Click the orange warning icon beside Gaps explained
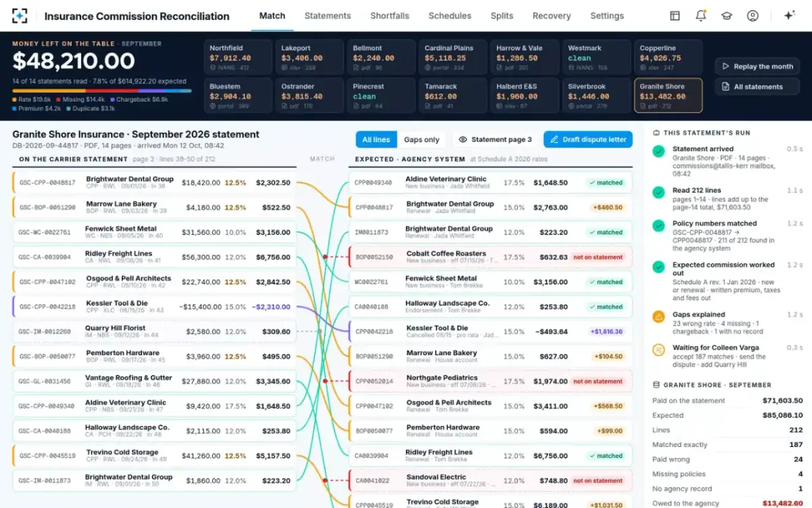812x508 pixels. pyautogui.click(x=658, y=317)
